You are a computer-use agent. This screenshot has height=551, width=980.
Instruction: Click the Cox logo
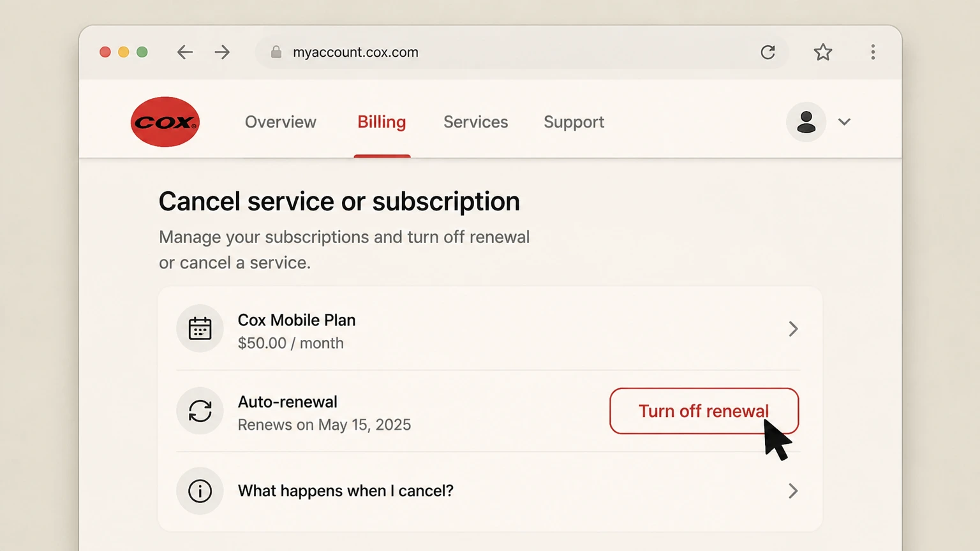coord(165,122)
